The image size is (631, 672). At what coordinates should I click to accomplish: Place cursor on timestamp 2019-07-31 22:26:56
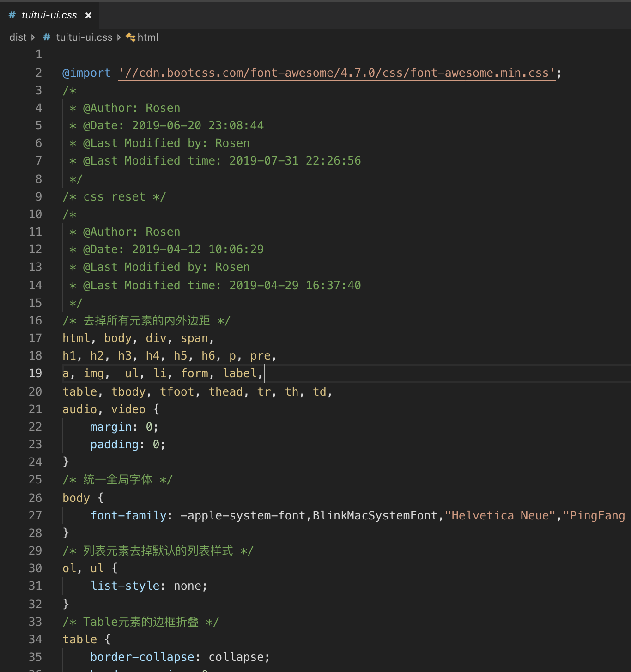(295, 161)
